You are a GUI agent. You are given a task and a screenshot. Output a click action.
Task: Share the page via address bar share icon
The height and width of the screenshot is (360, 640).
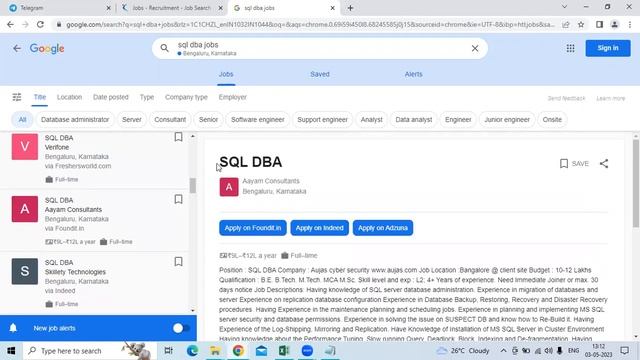pyautogui.click(x=566, y=24)
